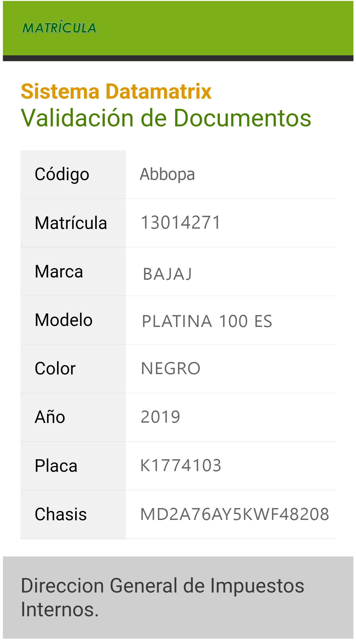Select the year value 2019
The image size is (356, 644).
click(x=161, y=417)
